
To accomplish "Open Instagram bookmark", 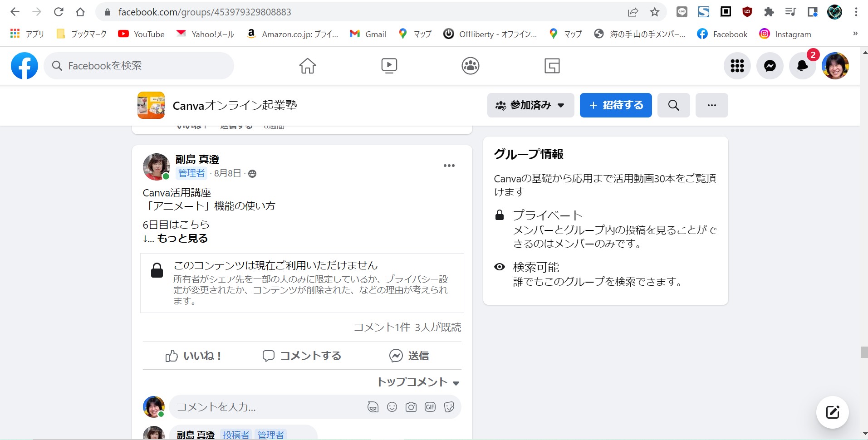I will coord(785,34).
